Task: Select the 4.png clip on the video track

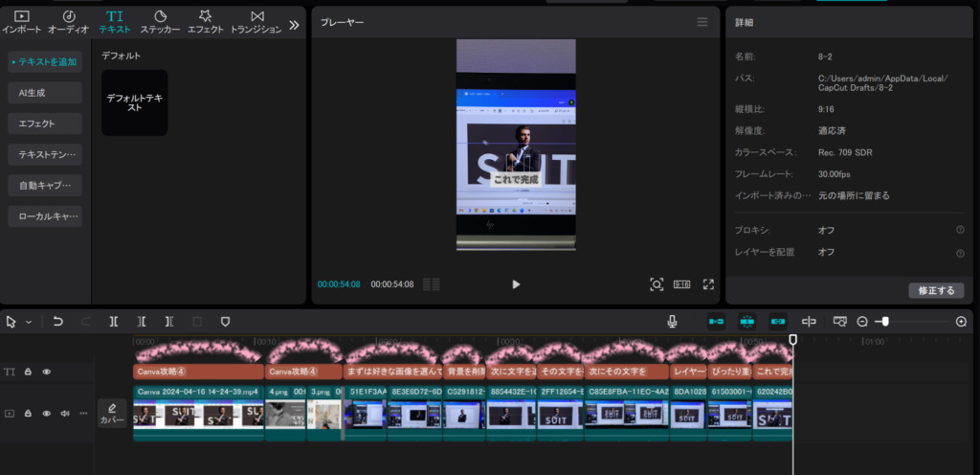Action: 285,413
